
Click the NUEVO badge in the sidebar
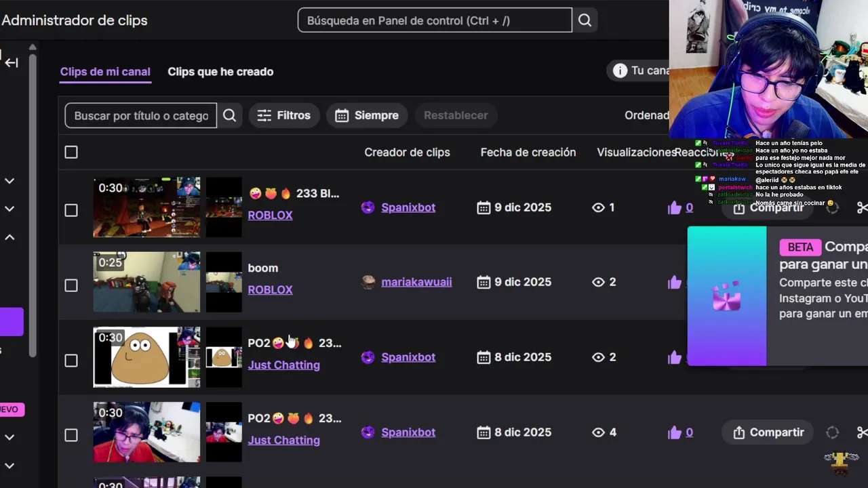[12, 409]
